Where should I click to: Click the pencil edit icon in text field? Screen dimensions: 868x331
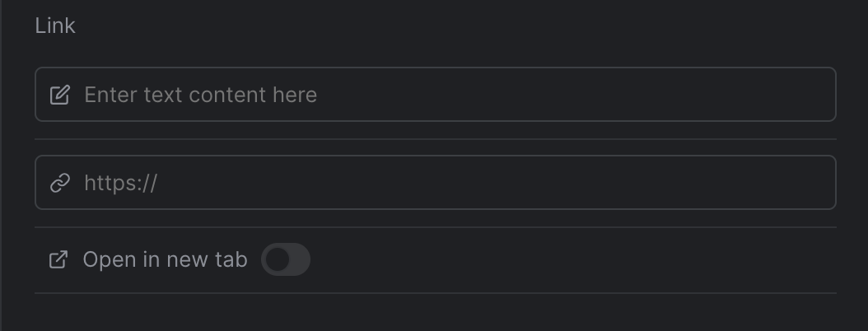pos(60,95)
